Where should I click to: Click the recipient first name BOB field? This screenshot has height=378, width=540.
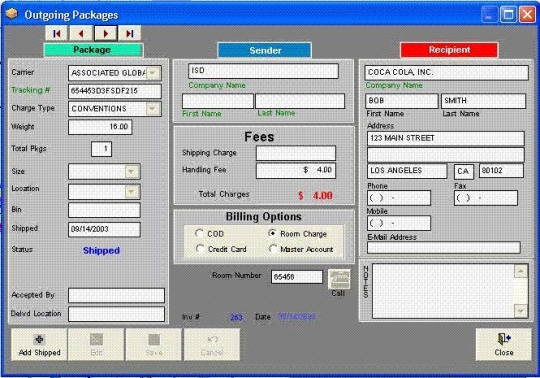[x=402, y=101]
